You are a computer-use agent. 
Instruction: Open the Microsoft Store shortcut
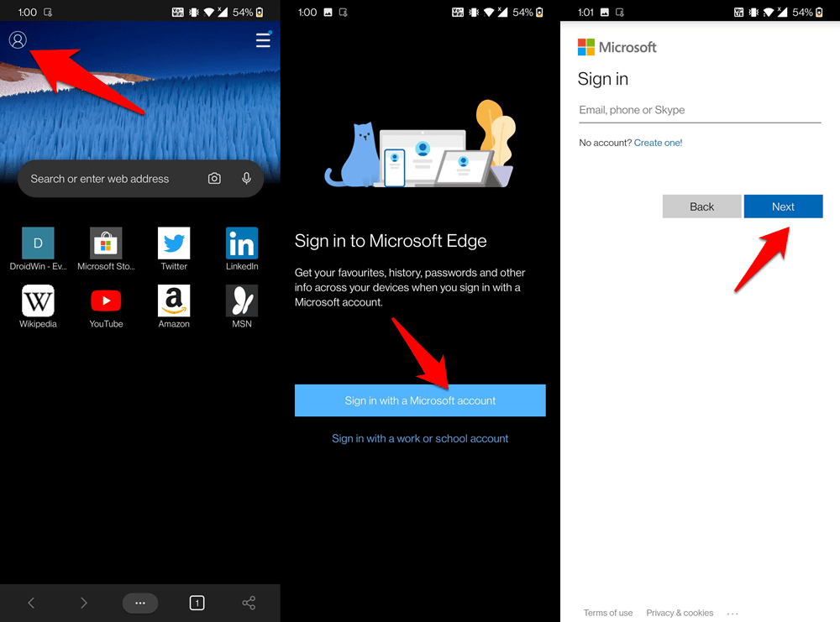[106, 249]
